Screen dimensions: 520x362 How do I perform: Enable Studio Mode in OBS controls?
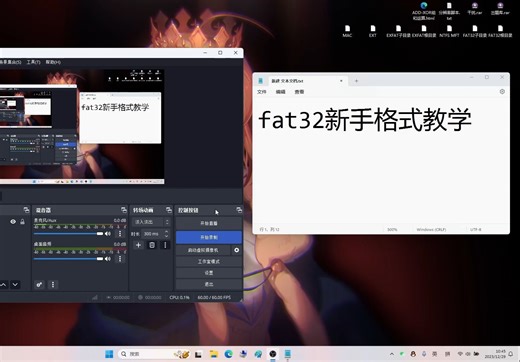(x=209, y=262)
